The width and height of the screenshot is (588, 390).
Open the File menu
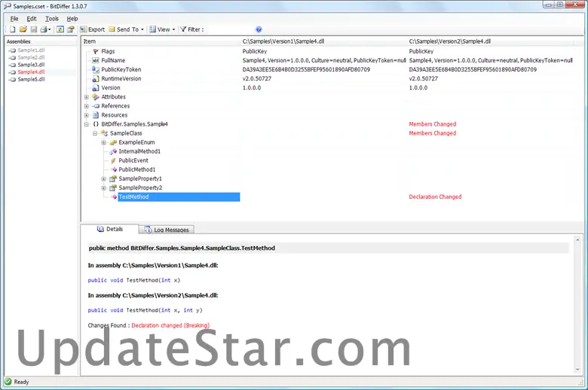point(14,19)
